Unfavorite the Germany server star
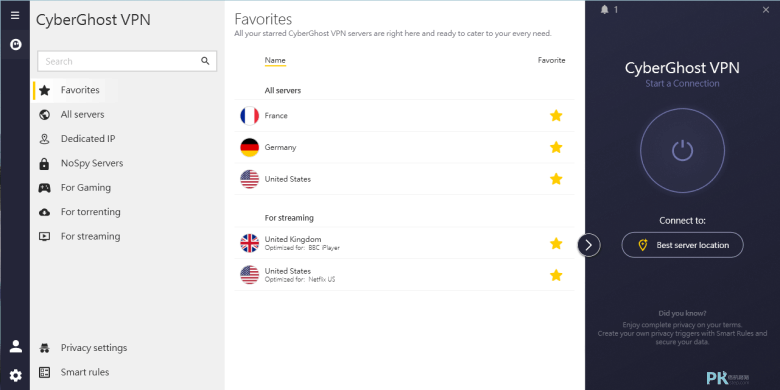The image size is (780, 390). point(556,147)
